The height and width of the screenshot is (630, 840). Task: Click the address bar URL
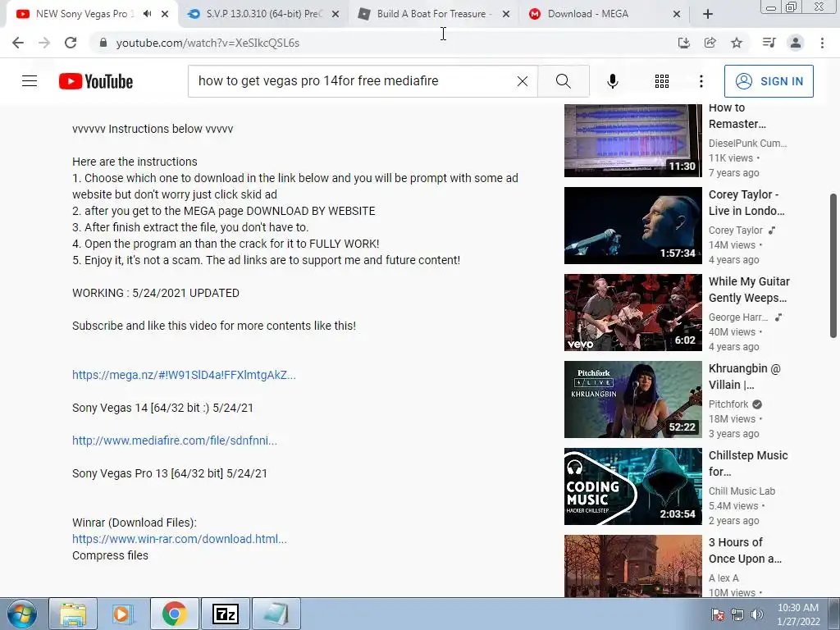click(208, 43)
